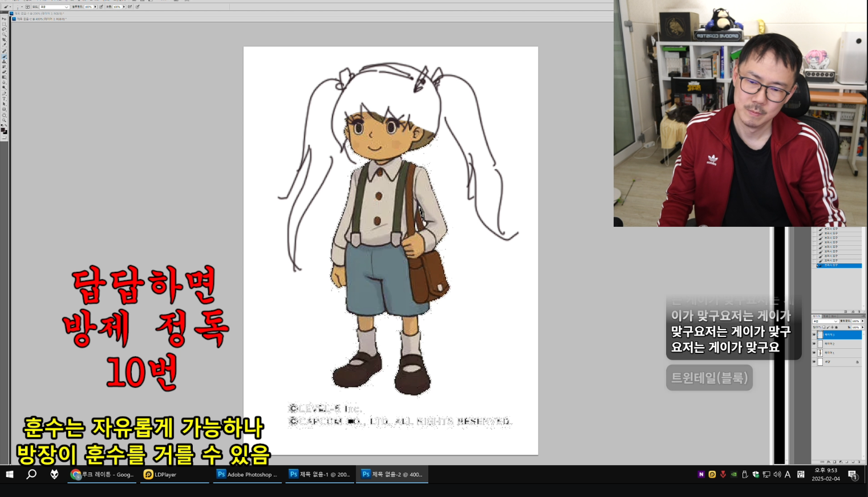Click pressure-for-size icon in options bar
The image size is (868, 497).
(x=137, y=7)
